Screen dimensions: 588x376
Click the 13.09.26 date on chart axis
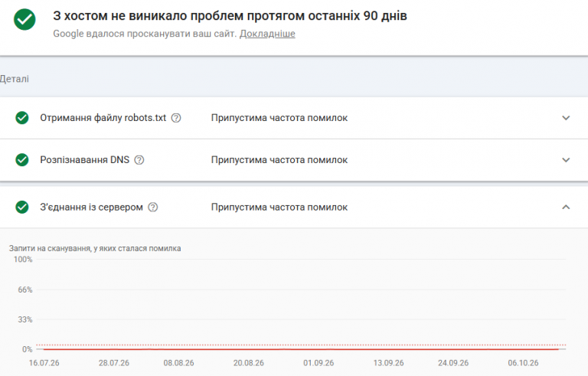click(x=388, y=363)
